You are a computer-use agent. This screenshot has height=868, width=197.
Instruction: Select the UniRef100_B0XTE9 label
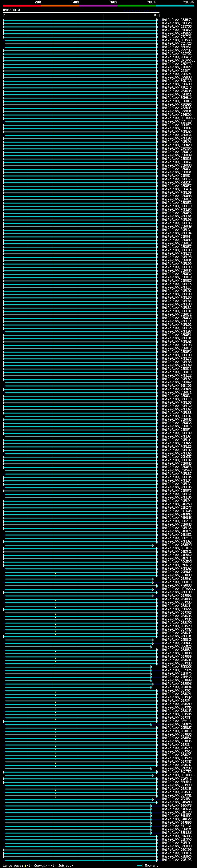click(x=177, y=772)
